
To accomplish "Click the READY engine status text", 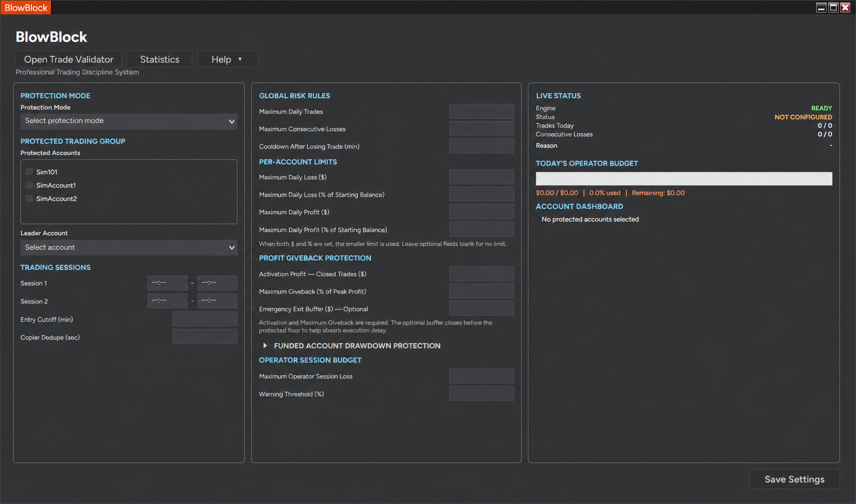I will click(x=821, y=108).
